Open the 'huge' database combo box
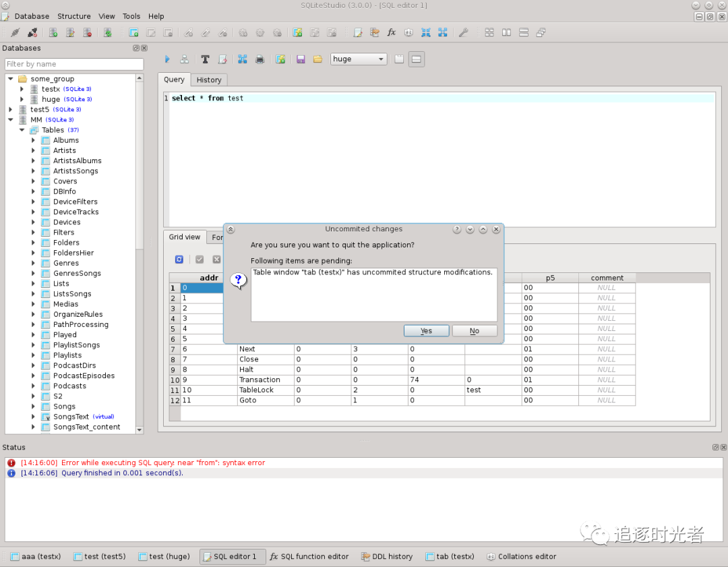Screen dimensions: 728x567 359,59
